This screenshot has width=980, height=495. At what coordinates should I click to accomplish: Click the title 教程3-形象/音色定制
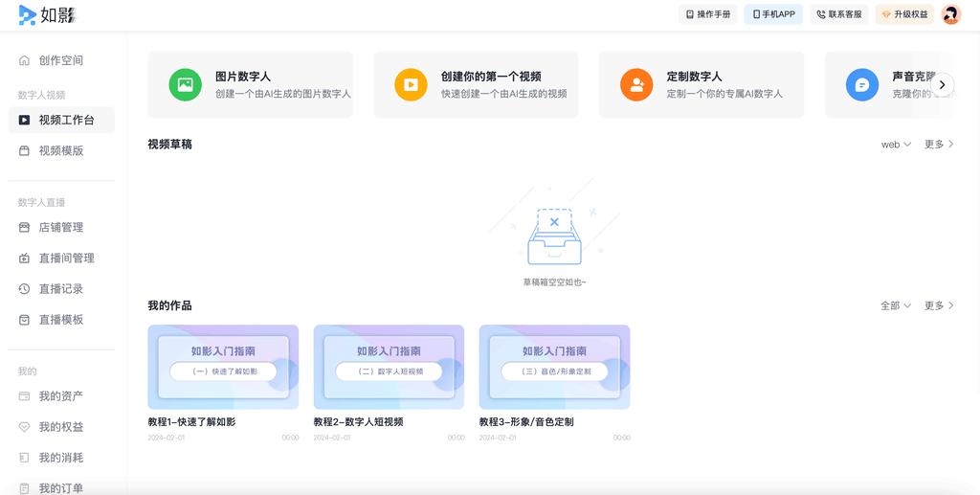pos(526,422)
